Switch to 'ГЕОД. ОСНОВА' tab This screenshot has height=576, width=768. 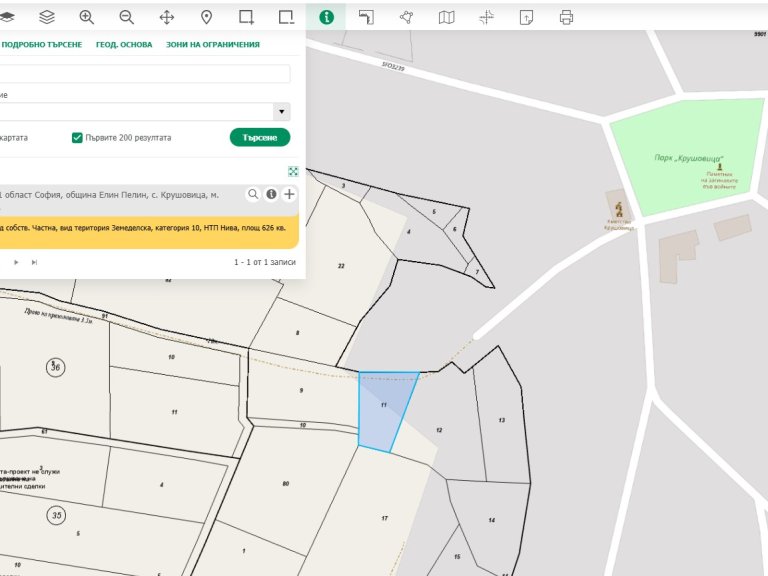[124, 45]
